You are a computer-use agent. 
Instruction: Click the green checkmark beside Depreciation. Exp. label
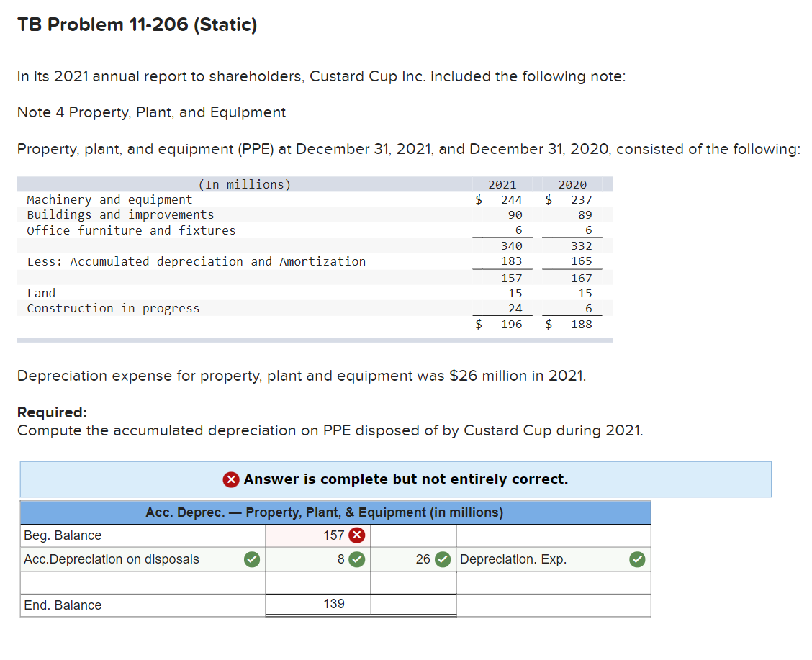pyautogui.click(x=637, y=559)
